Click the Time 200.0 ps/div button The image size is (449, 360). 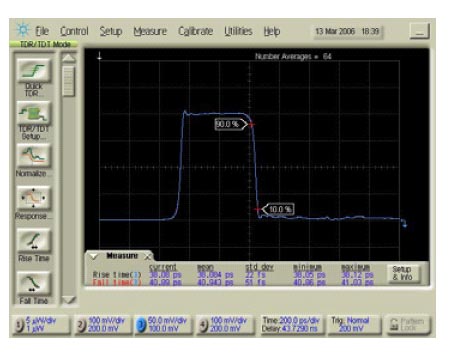pyautogui.click(x=291, y=324)
